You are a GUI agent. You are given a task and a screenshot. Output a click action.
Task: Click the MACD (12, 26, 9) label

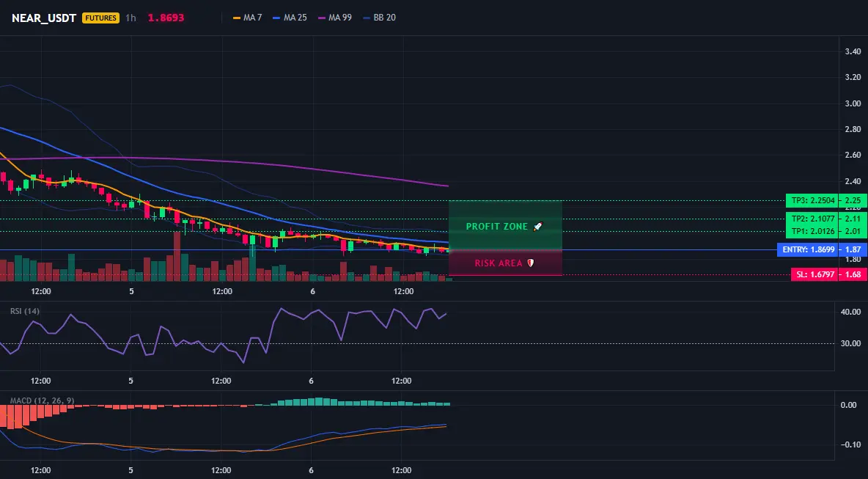pos(42,401)
